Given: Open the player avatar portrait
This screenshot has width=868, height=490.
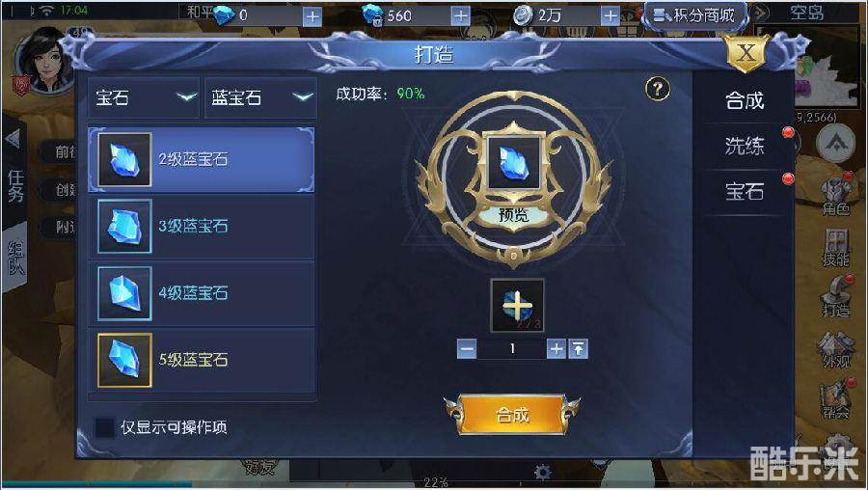Looking at the screenshot, I should pyautogui.click(x=45, y=61).
